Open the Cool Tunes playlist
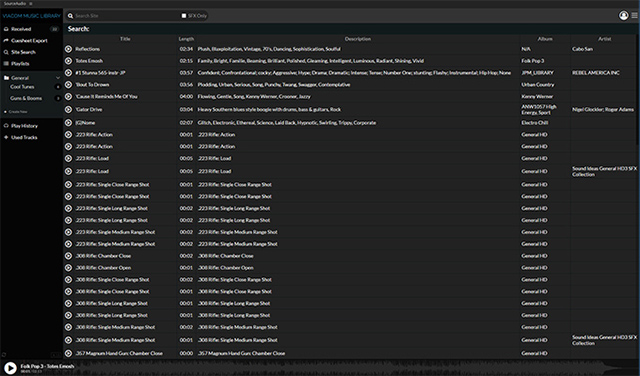Viewport: 640px width, 376px height. click(22, 87)
